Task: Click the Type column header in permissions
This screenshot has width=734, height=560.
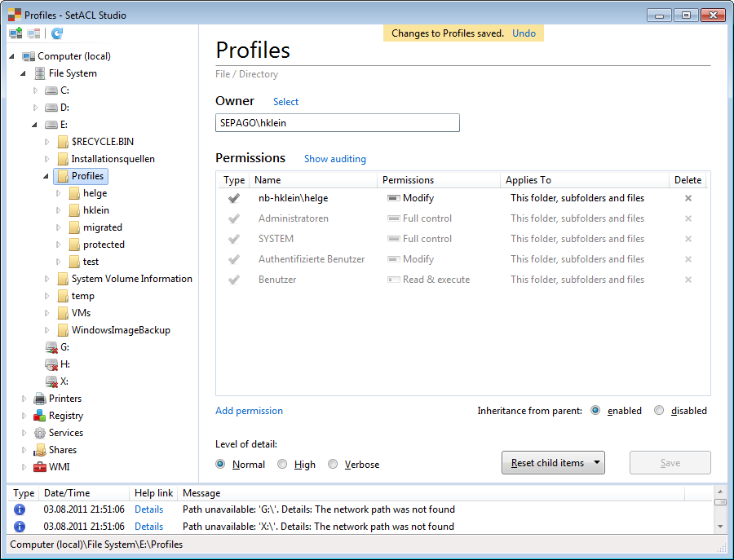Action: (234, 180)
